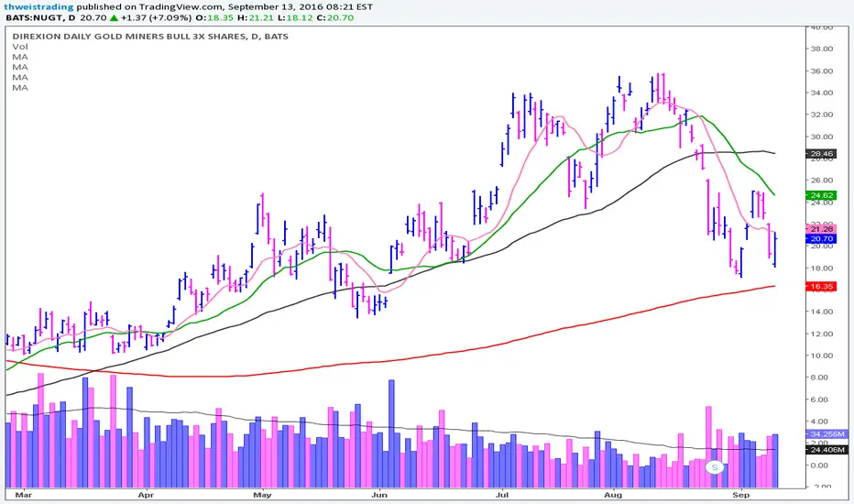Select the pink 21.28 moving average price tag
This screenshot has width=854, height=504.
click(821, 229)
